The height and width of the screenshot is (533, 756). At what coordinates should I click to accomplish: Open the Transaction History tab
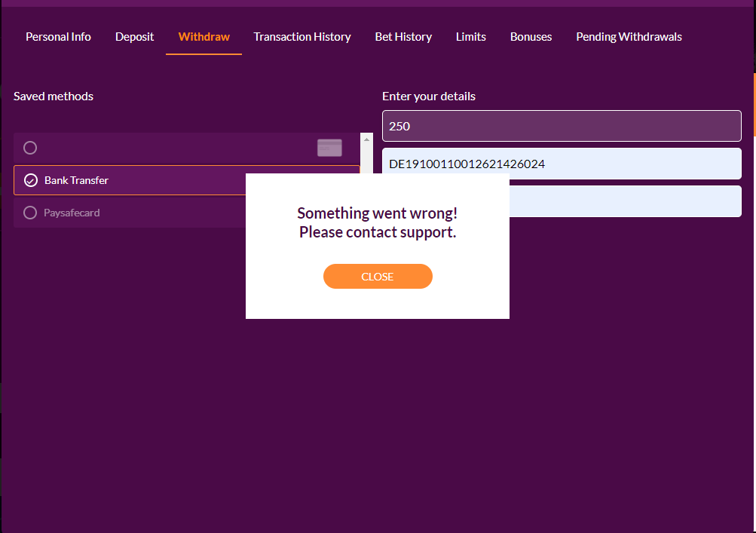[302, 37]
